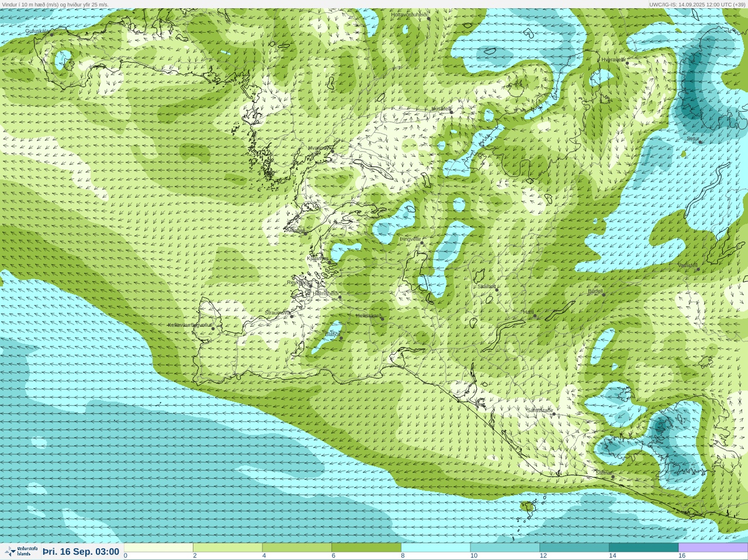
Task: Select the Húsafell station marker
Action: [451, 111]
